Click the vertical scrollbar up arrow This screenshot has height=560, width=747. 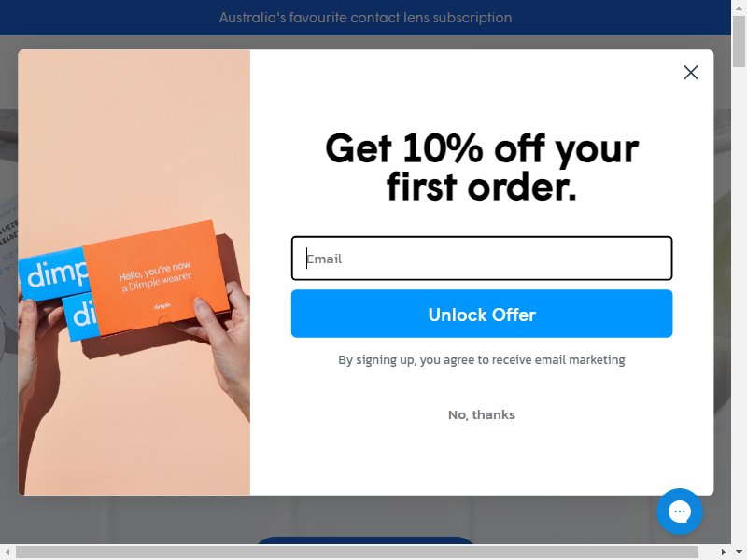[739, 7]
